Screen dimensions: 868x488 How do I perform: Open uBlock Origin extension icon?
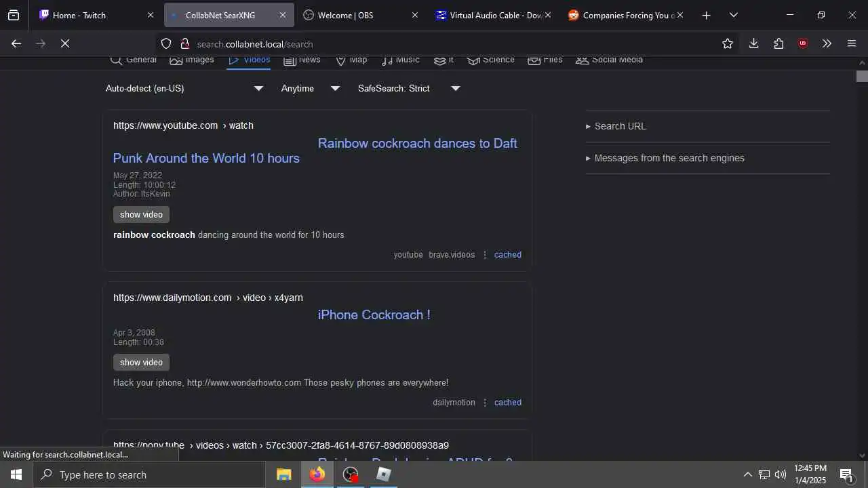pyautogui.click(x=803, y=43)
